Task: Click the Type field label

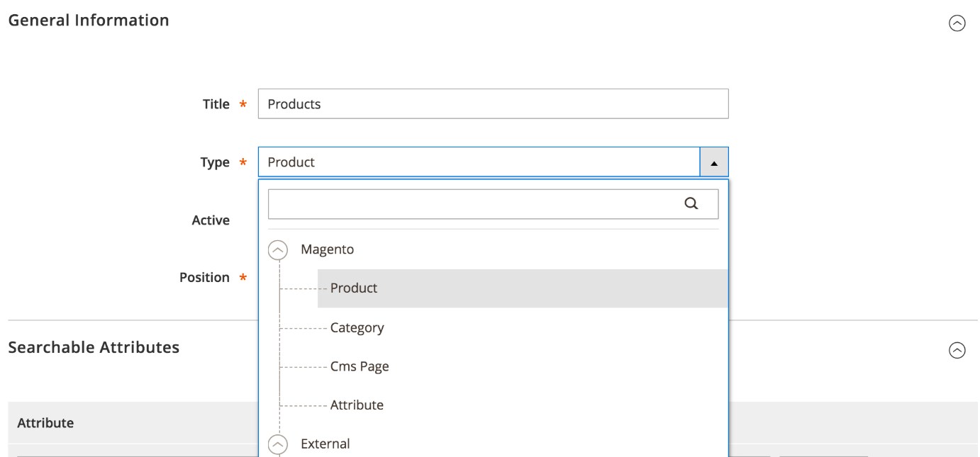Action: coord(215,162)
